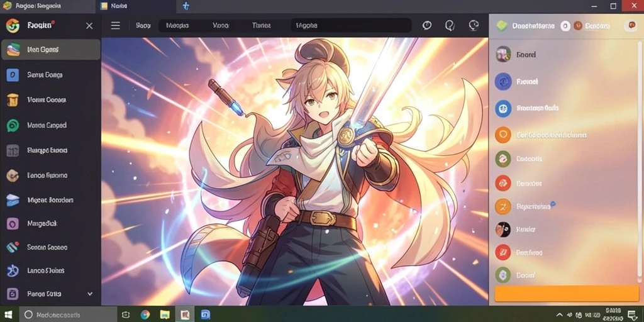Launch Chrome from the taskbar

145,314
